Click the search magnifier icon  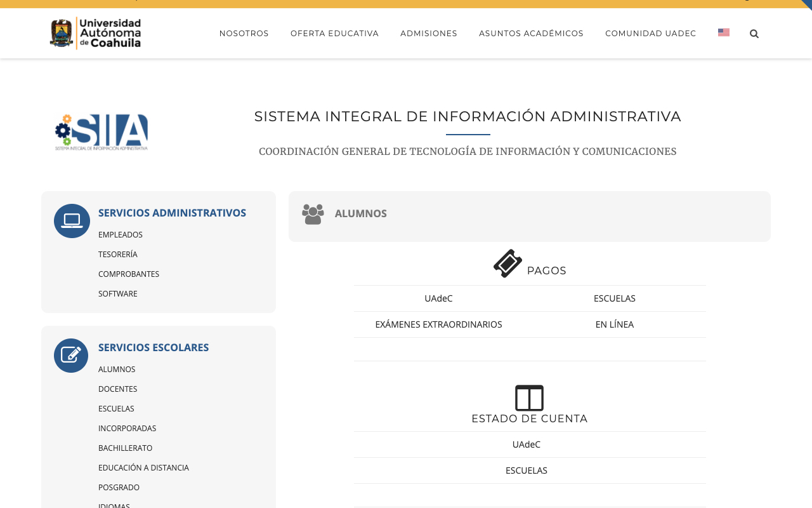click(754, 34)
